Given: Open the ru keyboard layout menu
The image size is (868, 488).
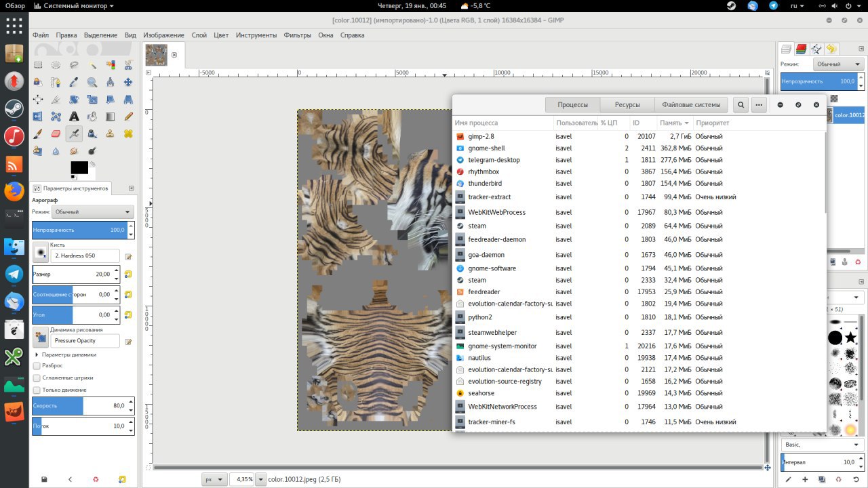Looking at the screenshot, I should (797, 6).
